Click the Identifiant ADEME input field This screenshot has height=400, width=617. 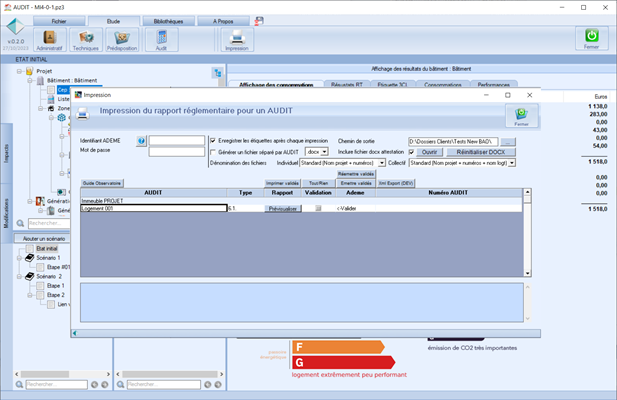click(177, 141)
